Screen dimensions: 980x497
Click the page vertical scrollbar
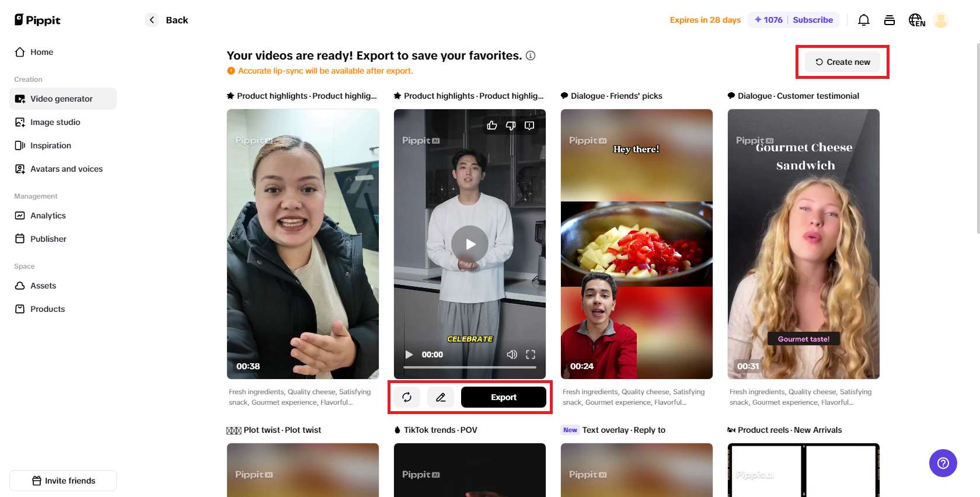point(978,137)
